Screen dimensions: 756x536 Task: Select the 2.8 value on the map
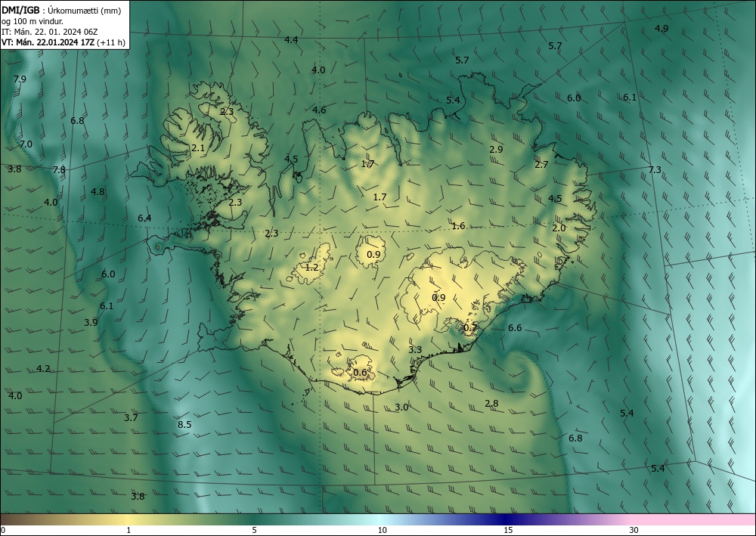492,403
